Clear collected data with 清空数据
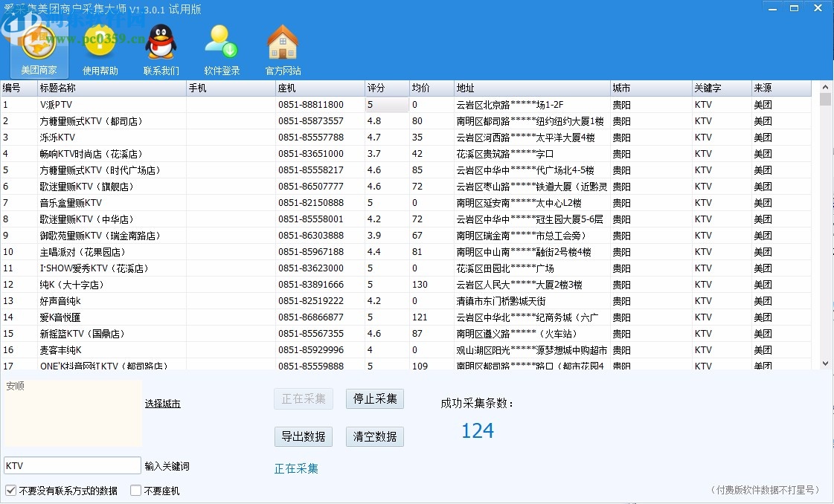The width and height of the screenshot is (834, 504). pos(375,436)
